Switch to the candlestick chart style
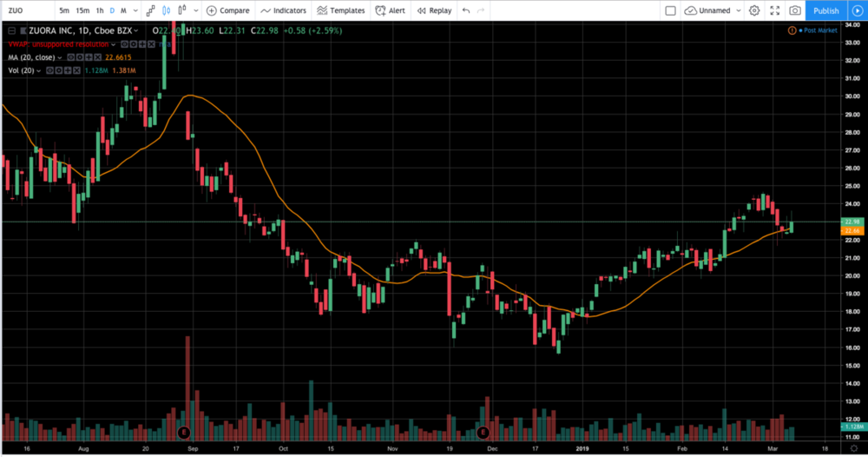868x457 pixels. [165, 10]
